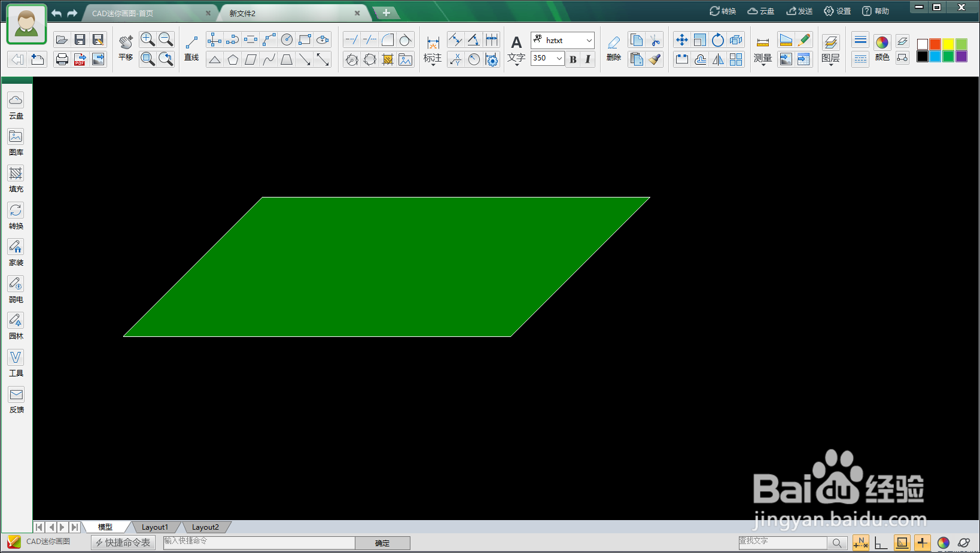Switch to 新文件2 tab
Screen dimensions: 980x553
coord(293,13)
